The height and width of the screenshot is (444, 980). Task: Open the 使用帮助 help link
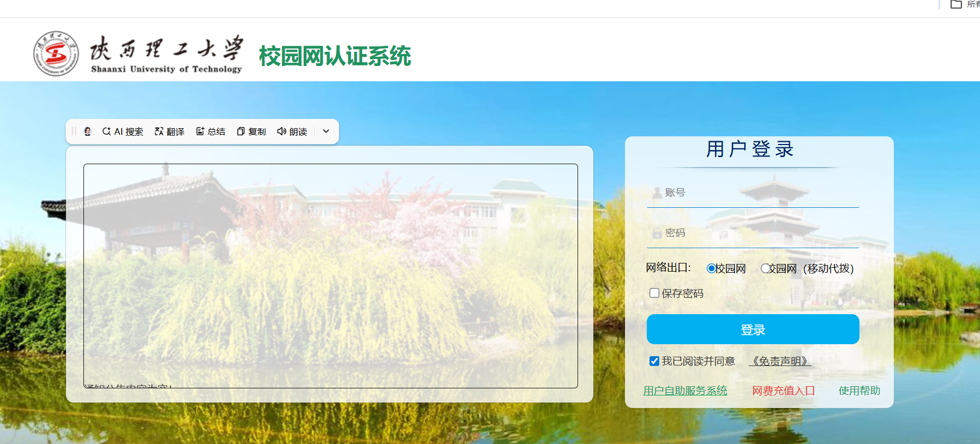[859, 391]
